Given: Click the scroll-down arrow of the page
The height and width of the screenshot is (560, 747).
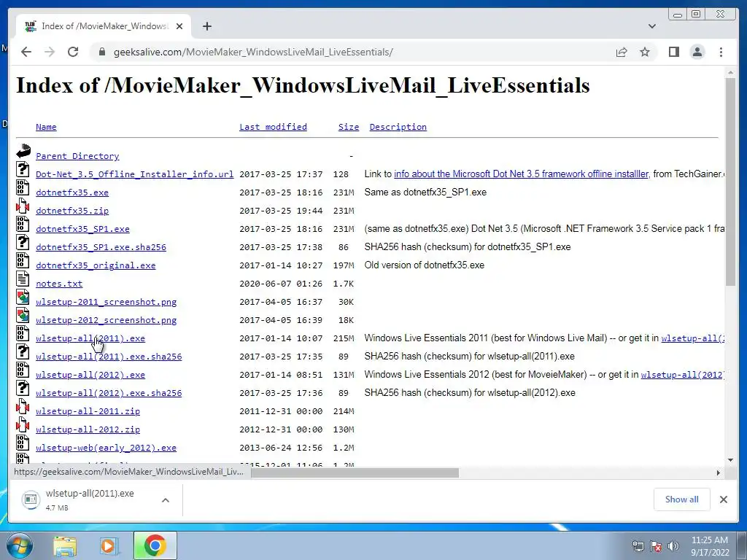Looking at the screenshot, I should click(730, 460).
